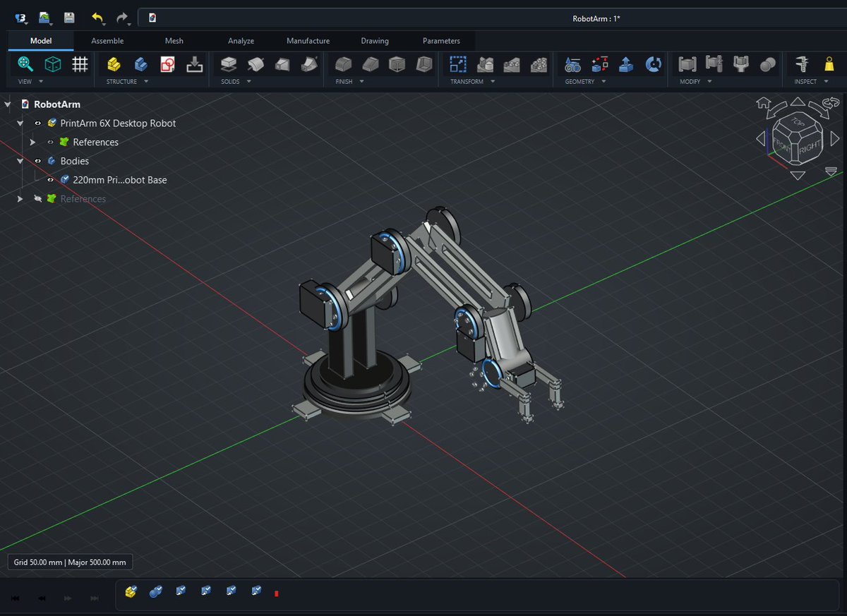Click the cube with red marks icon in GEOMETRY
The height and width of the screenshot is (616, 847).
(600, 64)
